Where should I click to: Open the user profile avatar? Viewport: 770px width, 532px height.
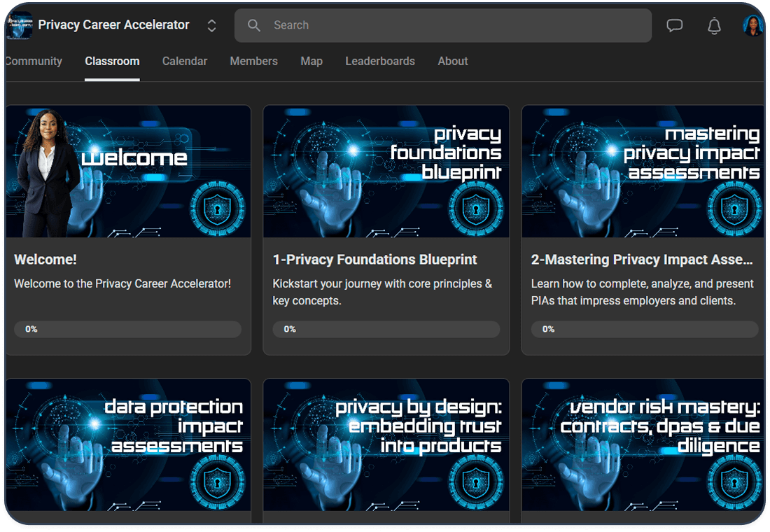click(x=752, y=26)
